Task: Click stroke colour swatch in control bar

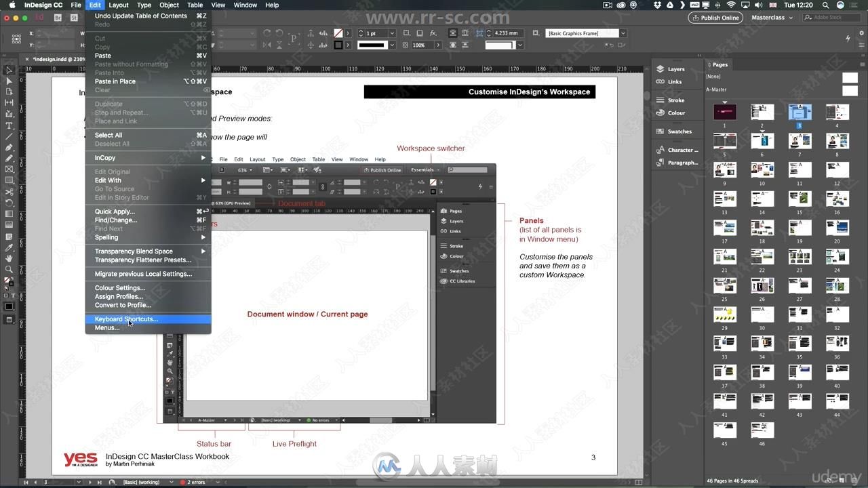Action: [338, 45]
